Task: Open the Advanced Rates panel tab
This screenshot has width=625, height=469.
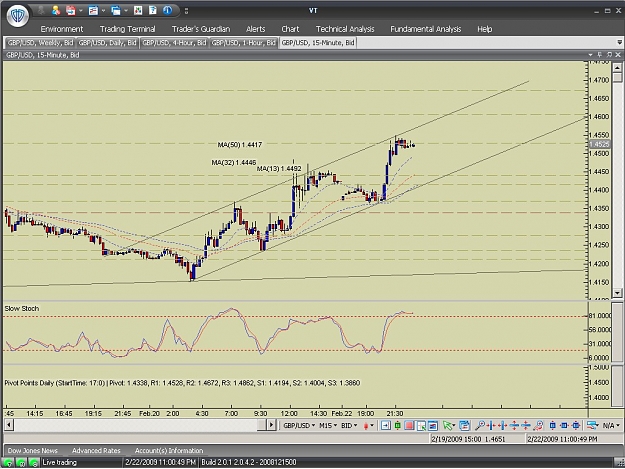Action: (96, 451)
